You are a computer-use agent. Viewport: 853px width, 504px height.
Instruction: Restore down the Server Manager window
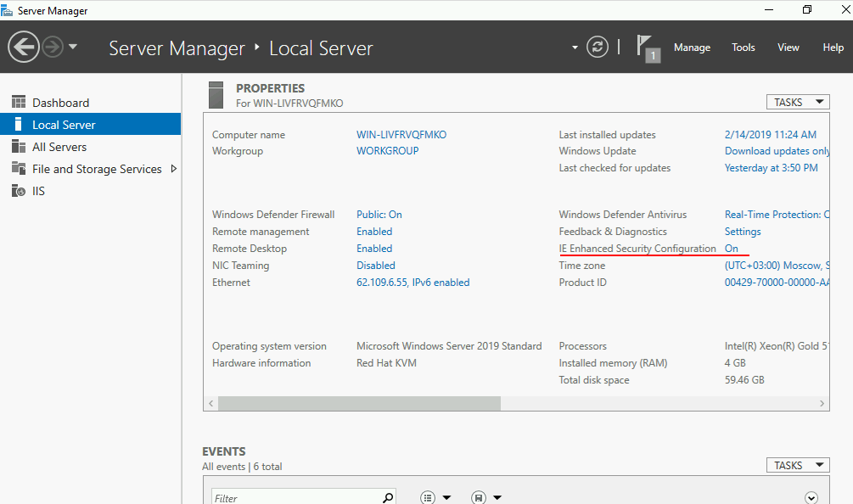(807, 10)
